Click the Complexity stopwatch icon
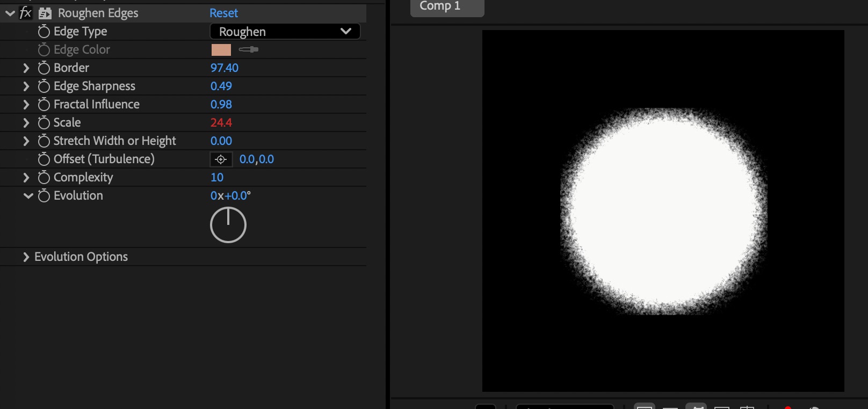868x409 pixels. 44,178
